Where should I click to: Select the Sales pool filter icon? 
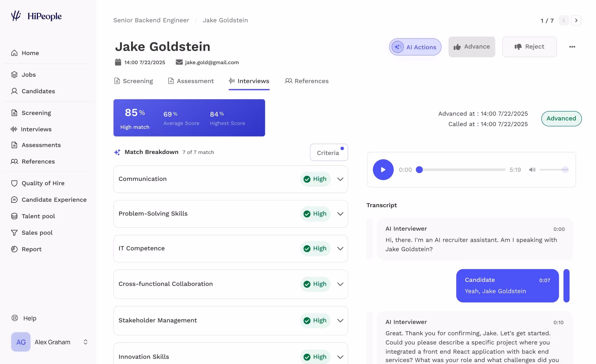pos(14,232)
